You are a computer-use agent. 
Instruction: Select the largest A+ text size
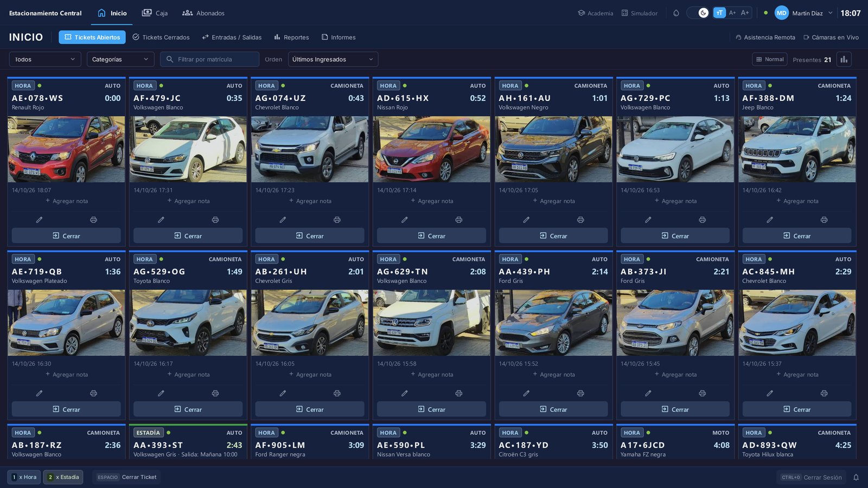click(745, 13)
